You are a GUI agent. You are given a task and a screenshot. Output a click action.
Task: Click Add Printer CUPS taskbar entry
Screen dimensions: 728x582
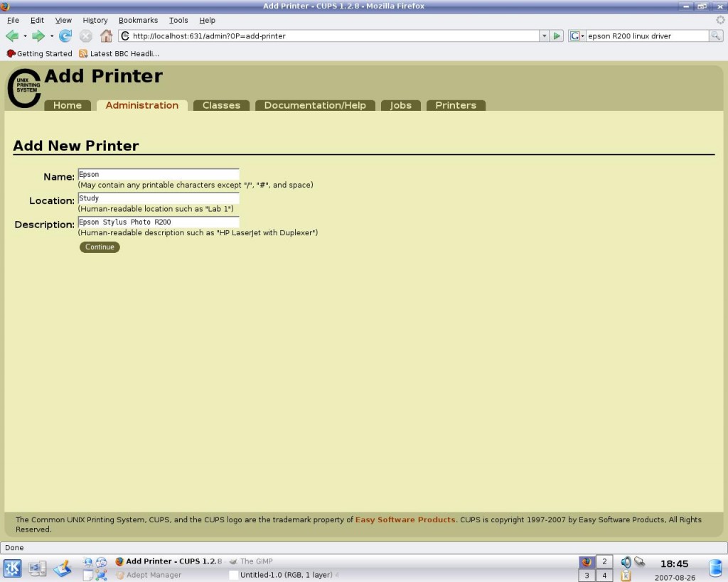click(x=169, y=561)
